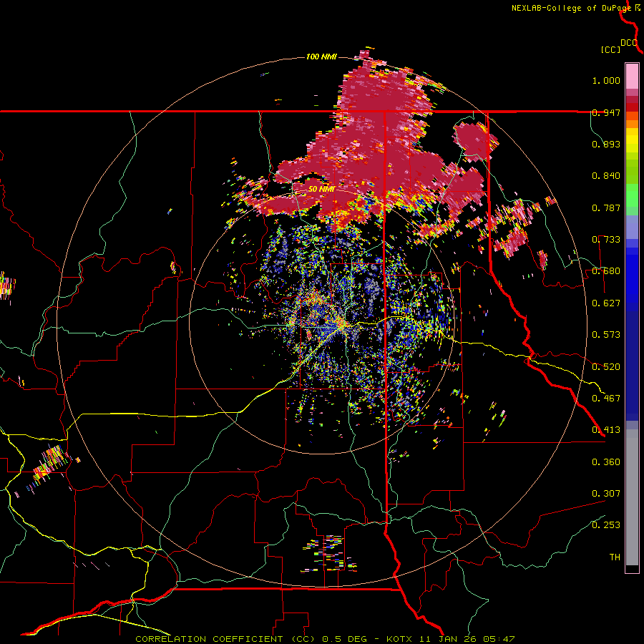Click the 0.253 colorbar value
The image size is (644, 644).
(606, 525)
